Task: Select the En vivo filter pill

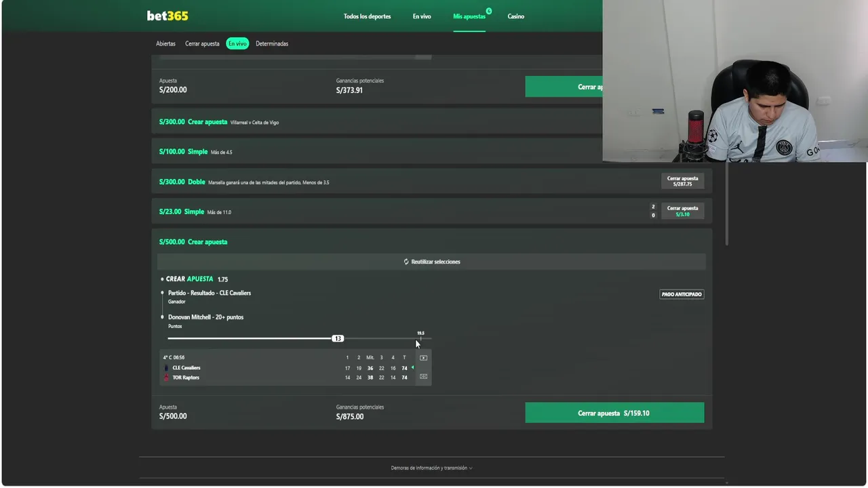Action: coord(237,43)
